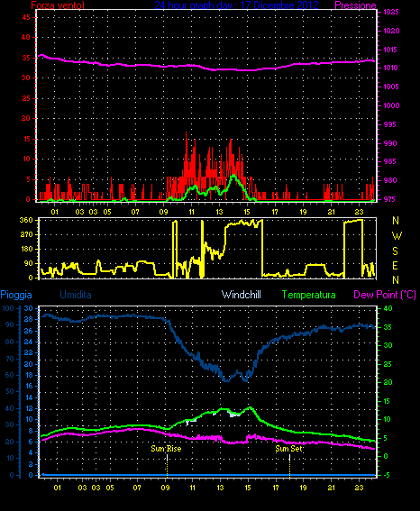420x511 pixels.
Task: Click hour '17' under the temperature chart
Action: pos(276,488)
